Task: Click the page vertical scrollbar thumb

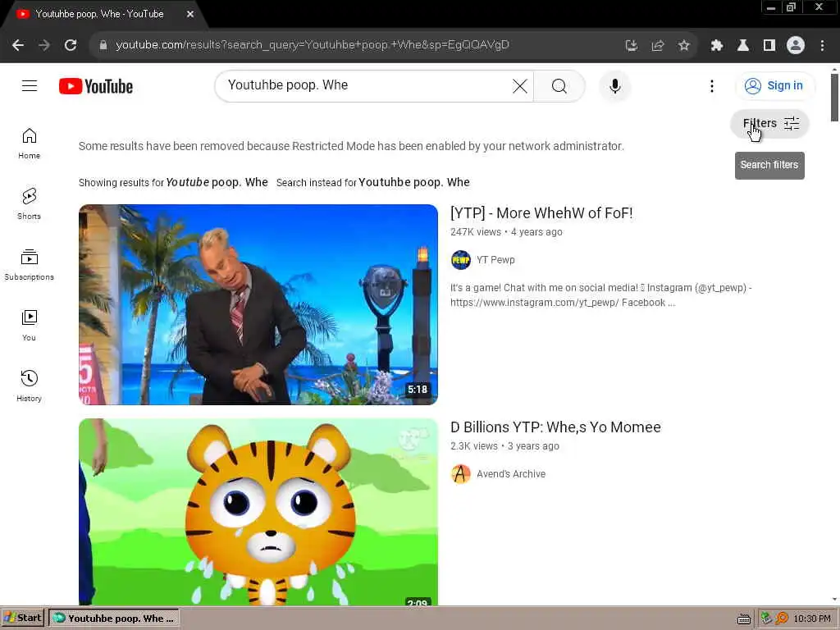Action: tap(834, 97)
